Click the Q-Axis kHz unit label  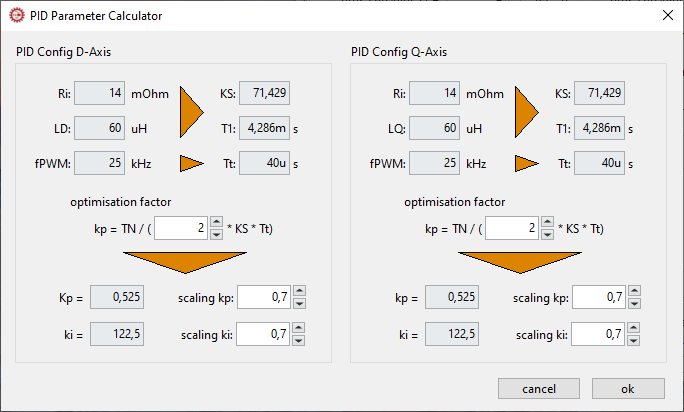[x=476, y=164]
